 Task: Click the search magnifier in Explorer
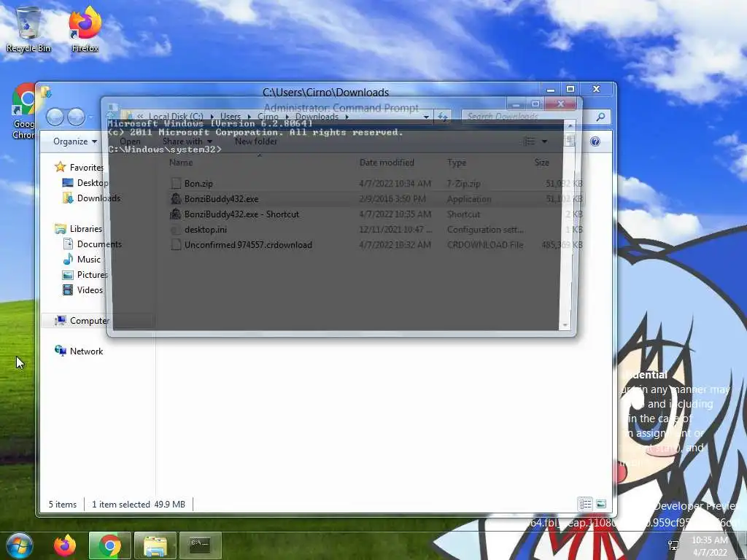(601, 116)
